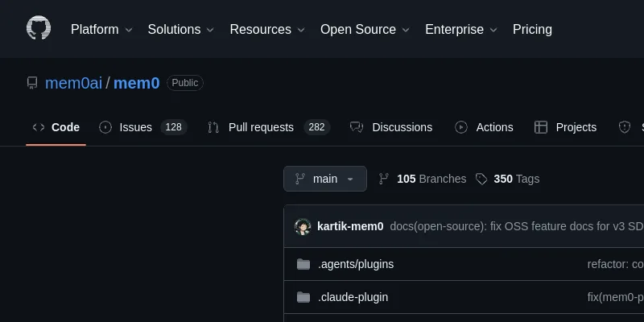This screenshot has height=322, width=644.
Task: Click the Issues circle-dot icon
Action: [x=105, y=127]
